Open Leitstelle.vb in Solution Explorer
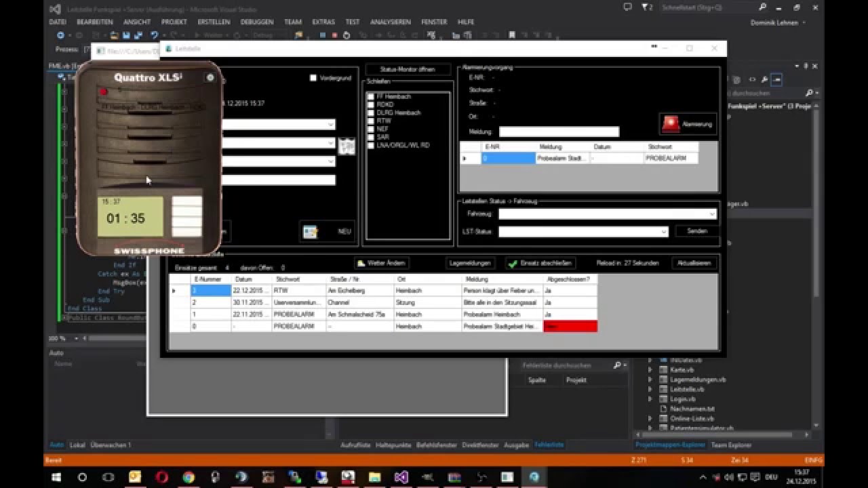The width and height of the screenshot is (868, 488). (687, 389)
